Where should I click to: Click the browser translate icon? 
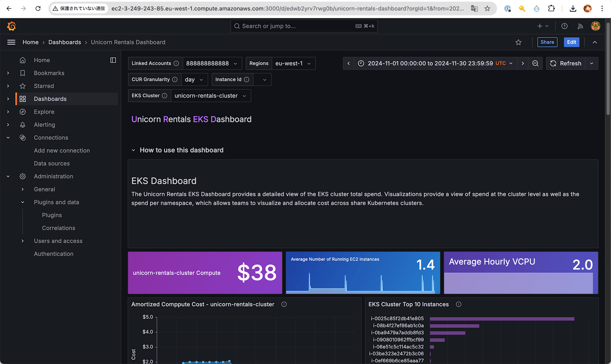[474, 9]
